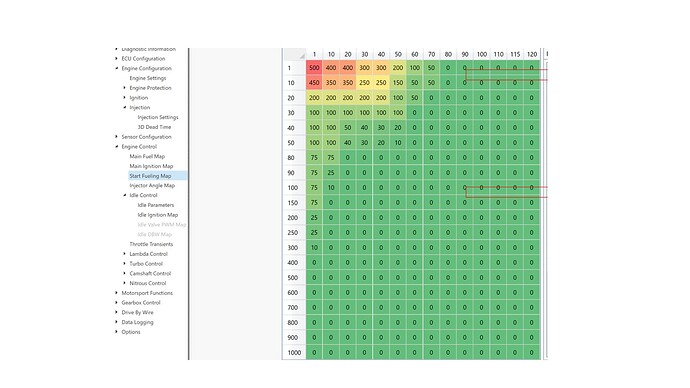The width and height of the screenshot is (690, 388).
Task: Expand the Ignition node arrow
Action: pos(125,97)
